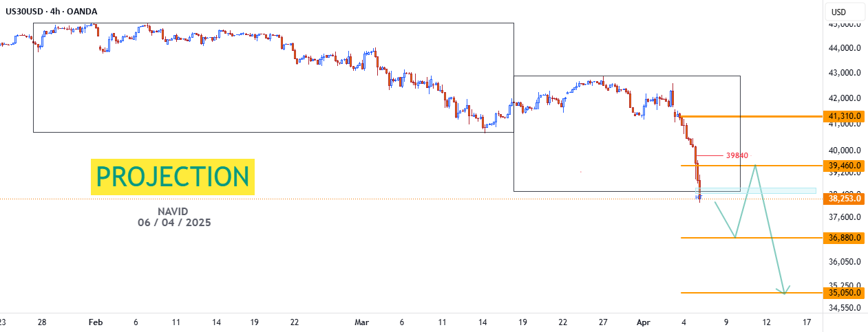
Task: Select the green projection arrow head
Action: 785,289
